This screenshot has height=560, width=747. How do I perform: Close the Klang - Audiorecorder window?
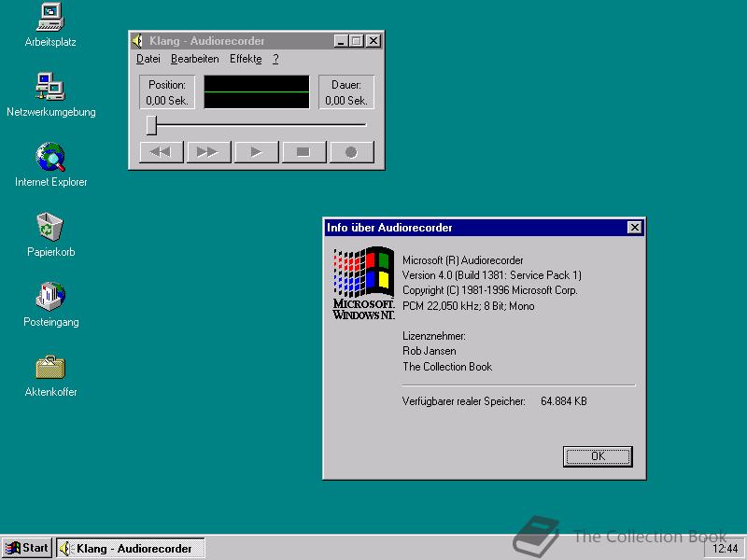[374, 41]
